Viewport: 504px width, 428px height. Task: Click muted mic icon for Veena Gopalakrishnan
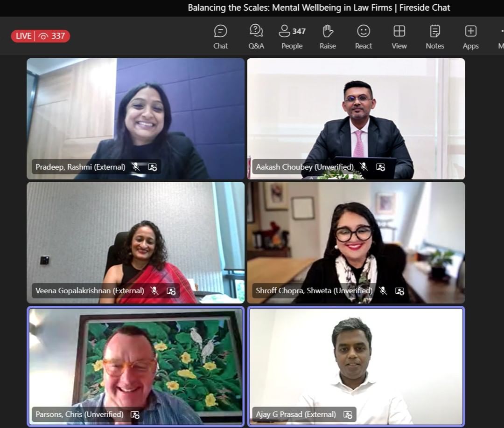[154, 290]
